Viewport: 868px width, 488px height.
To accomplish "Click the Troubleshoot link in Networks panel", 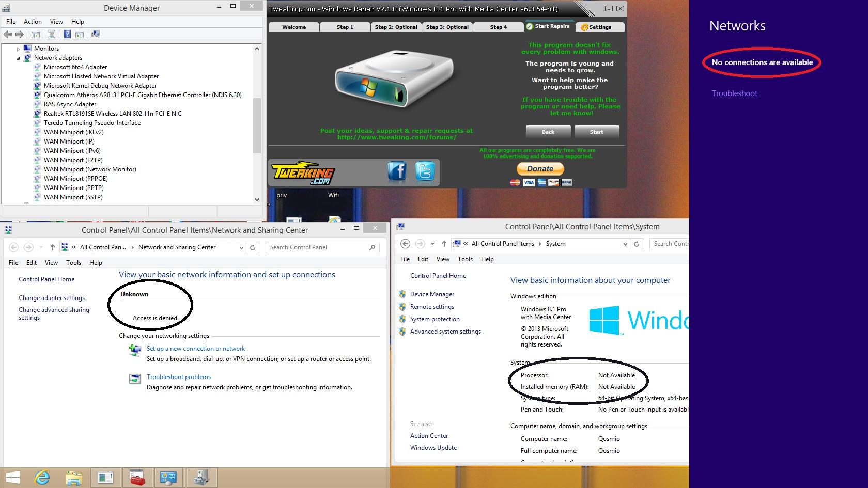I will 734,93.
